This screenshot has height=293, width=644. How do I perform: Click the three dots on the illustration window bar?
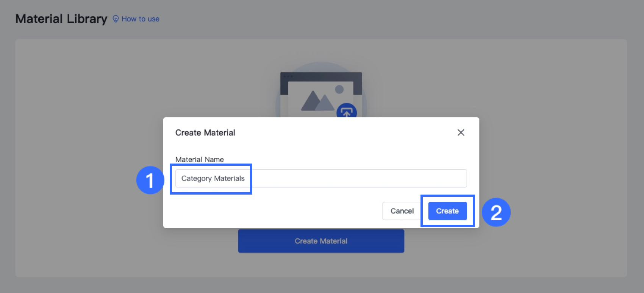click(288, 76)
